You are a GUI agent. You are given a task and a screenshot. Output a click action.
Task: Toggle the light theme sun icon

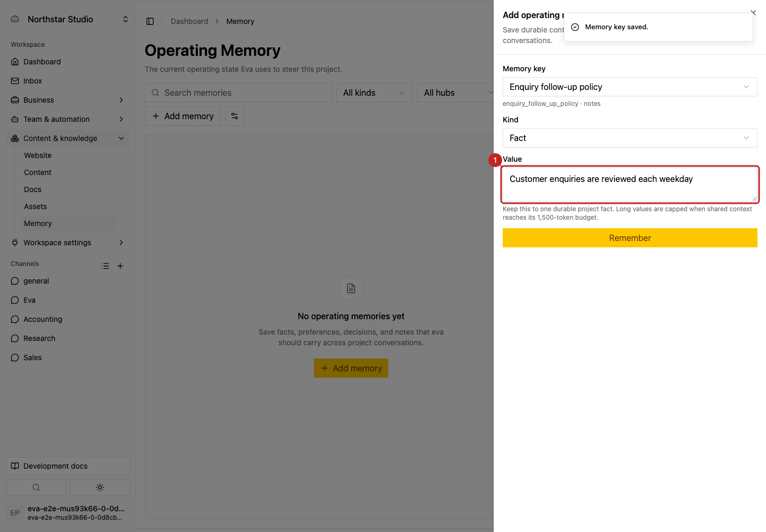pyautogui.click(x=100, y=487)
